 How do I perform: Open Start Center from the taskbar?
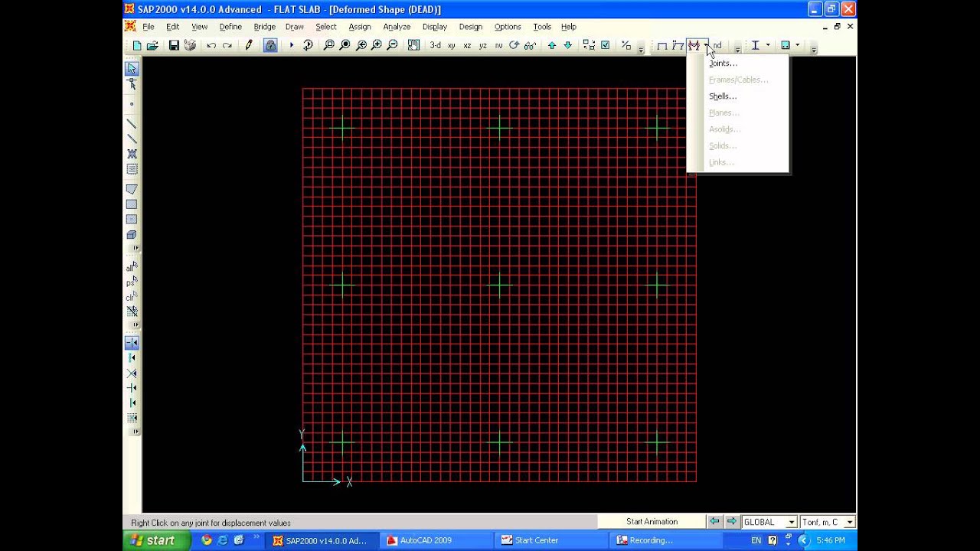pyautogui.click(x=551, y=540)
